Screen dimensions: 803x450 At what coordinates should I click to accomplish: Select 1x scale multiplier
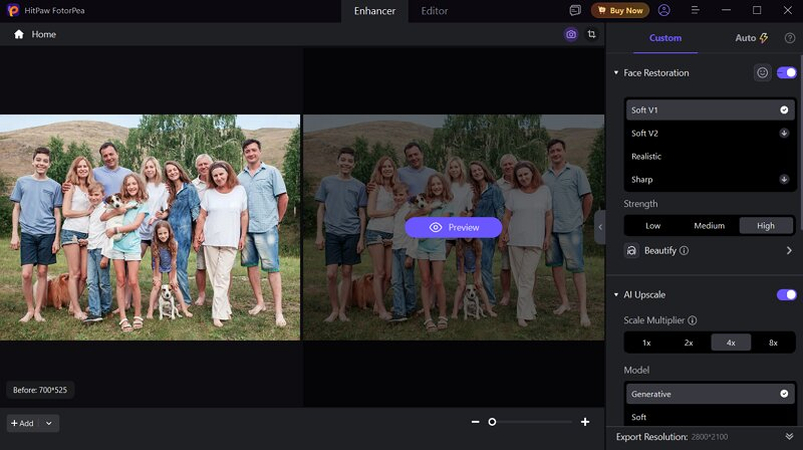646,342
